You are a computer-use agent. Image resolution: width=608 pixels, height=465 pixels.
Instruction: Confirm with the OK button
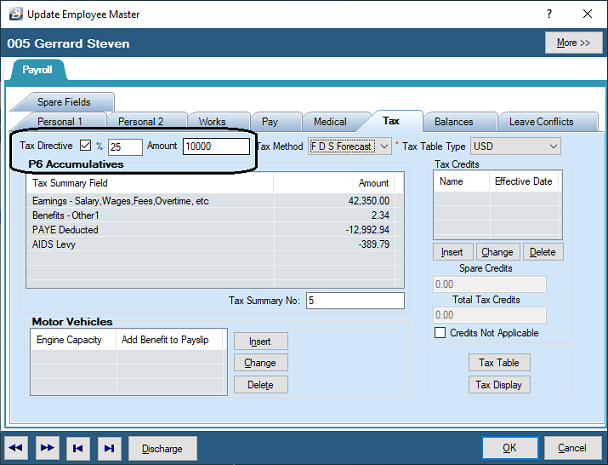[510, 448]
